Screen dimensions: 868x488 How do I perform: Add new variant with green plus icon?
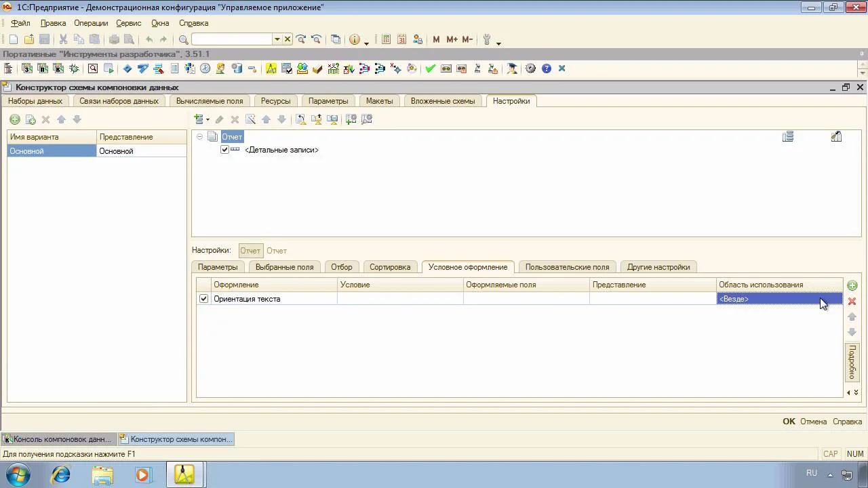coord(14,119)
